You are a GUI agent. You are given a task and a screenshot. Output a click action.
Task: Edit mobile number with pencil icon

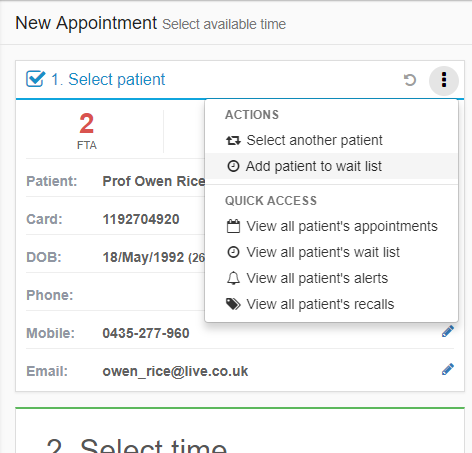[448, 331]
